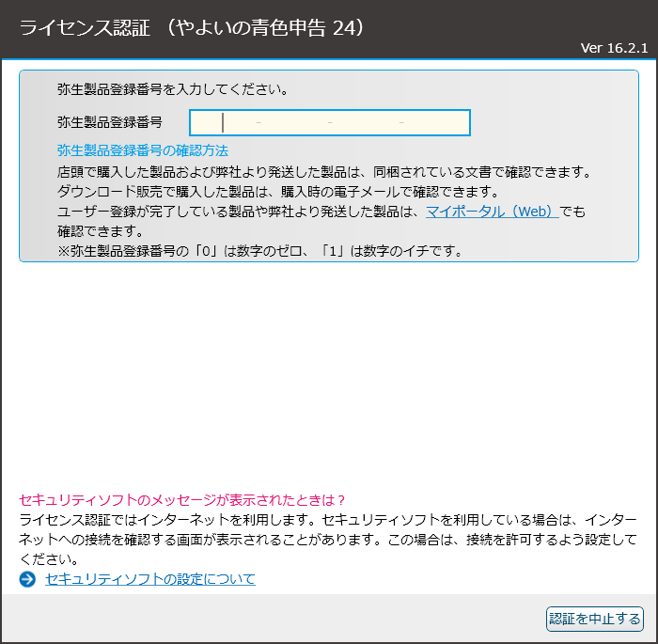Click the pink セキュリティソフトのメッセージが表示されたときは？ heading
This screenshot has width=658, height=644.
coord(182,500)
